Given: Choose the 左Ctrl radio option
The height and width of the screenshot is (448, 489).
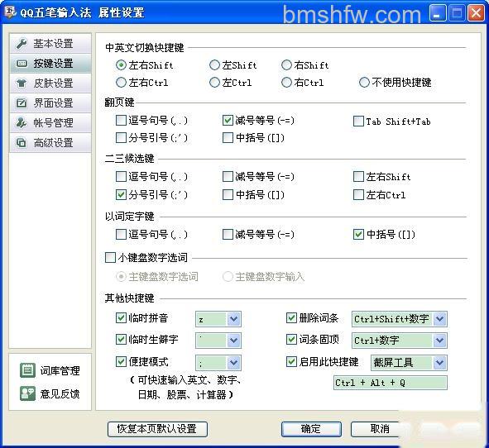Looking at the screenshot, I should pos(214,83).
